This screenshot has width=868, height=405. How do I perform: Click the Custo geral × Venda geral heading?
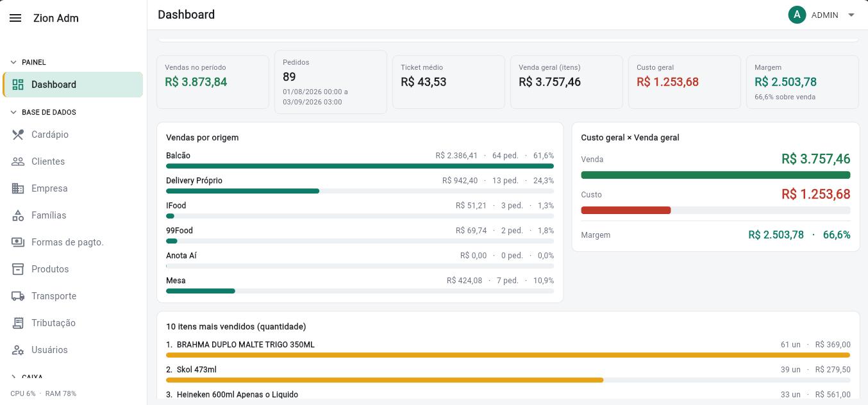630,138
